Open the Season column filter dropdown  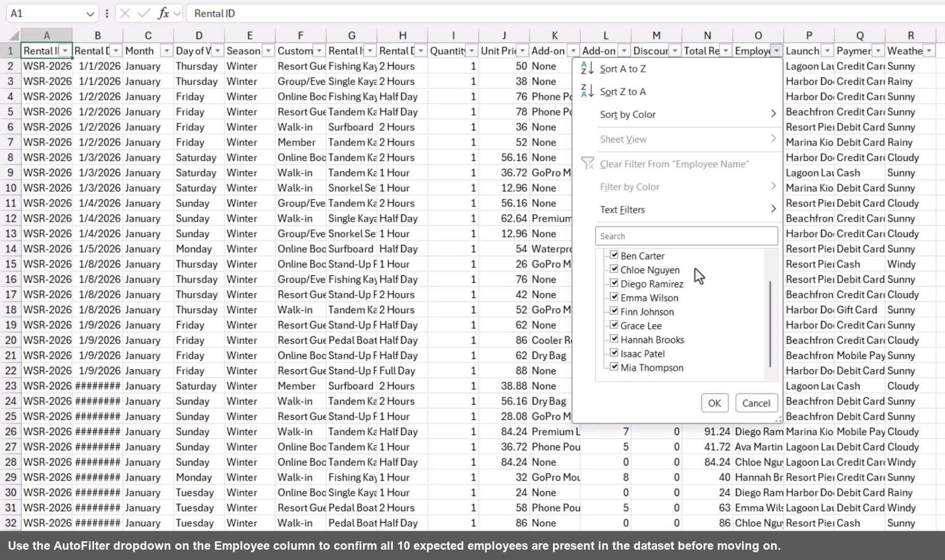268,51
